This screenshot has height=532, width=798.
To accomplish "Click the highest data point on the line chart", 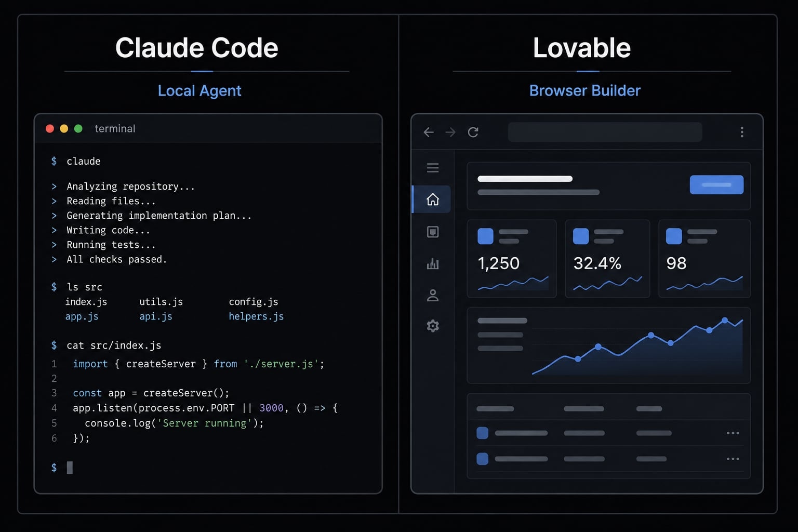I will tap(725, 321).
